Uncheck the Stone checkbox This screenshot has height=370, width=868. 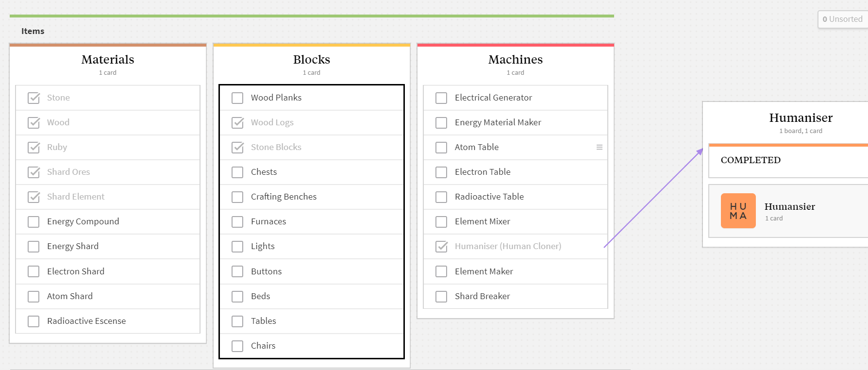(x=33, y=98)
